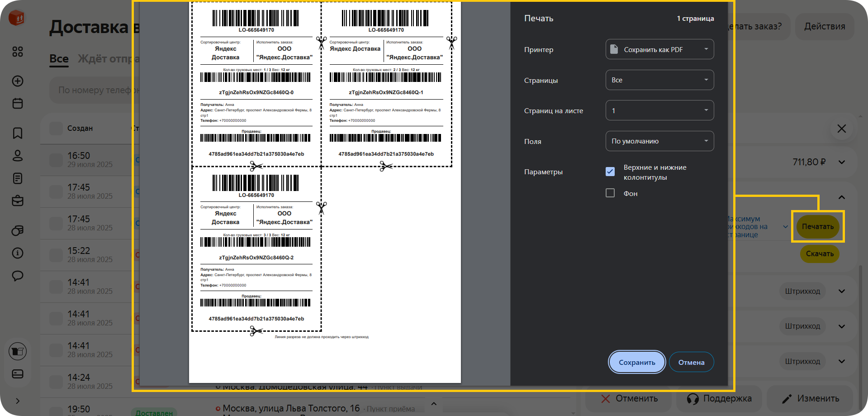Click the 'Сохранить' button in print dialog
Viewport: 868px width, 416px height.
636,362
